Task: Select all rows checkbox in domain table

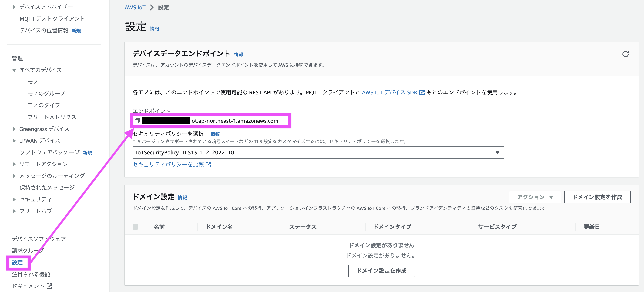Action: 135,227
